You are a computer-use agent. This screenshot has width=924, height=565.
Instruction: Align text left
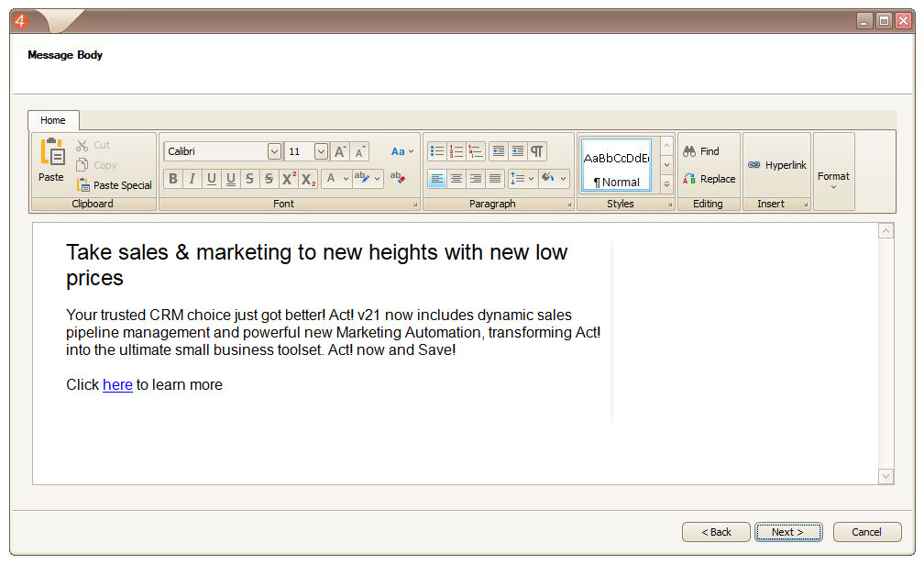[437, 178]
